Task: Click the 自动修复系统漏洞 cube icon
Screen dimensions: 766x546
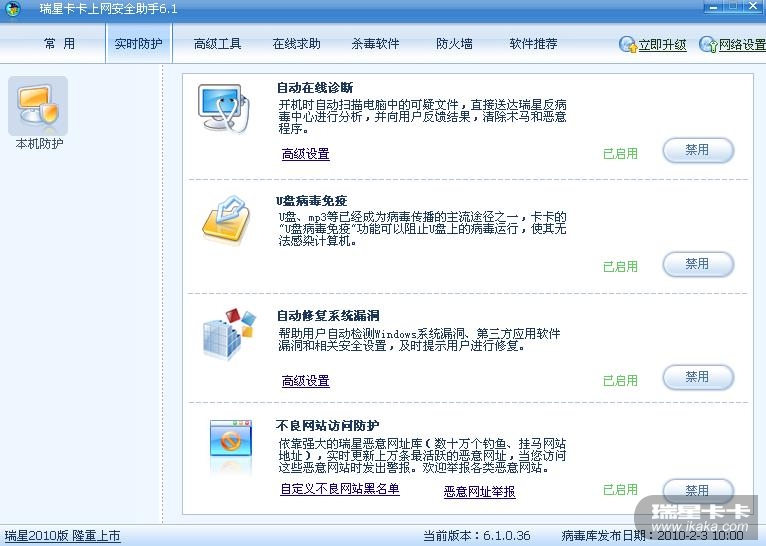Action: pos(229,334)
